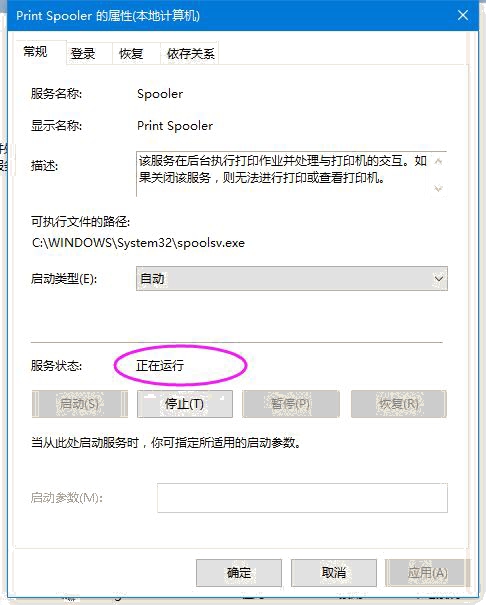Confirm with the 确定 button

[x=239, y=573]
